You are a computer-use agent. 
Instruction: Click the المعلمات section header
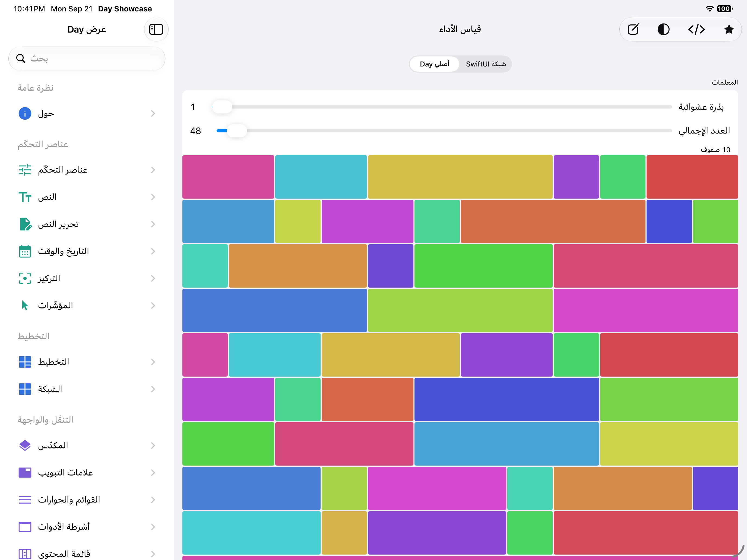725,82
